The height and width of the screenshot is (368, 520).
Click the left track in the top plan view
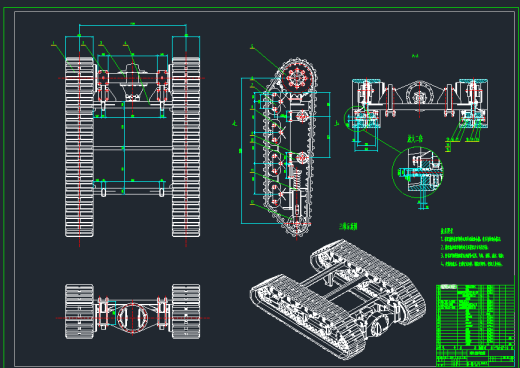coord(79,147)
